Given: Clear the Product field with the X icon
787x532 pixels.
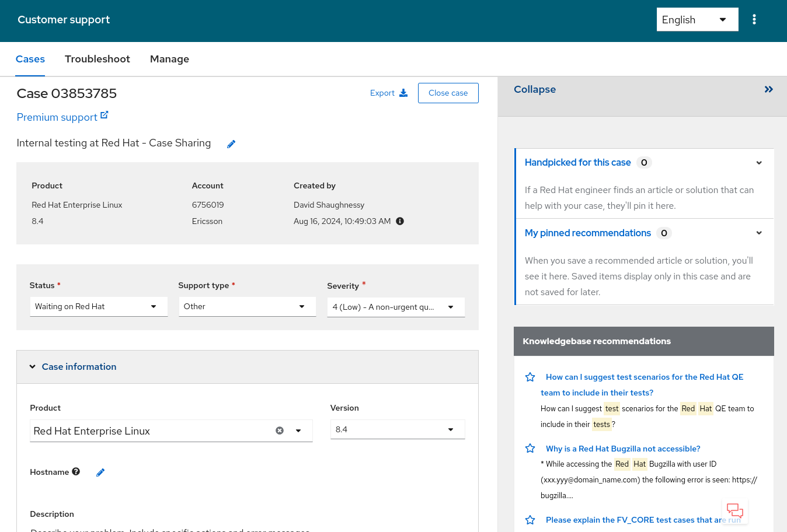Looking at the screenshot, I should [x=280, y=430].
